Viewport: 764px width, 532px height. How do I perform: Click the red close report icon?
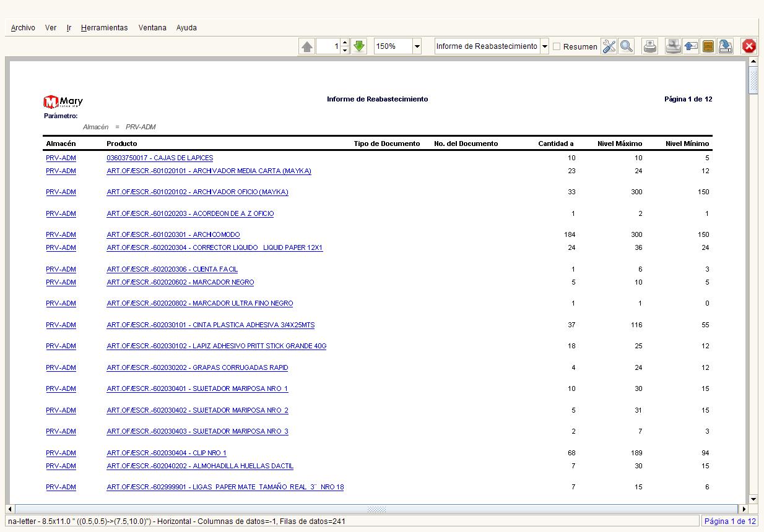point(749,46)
